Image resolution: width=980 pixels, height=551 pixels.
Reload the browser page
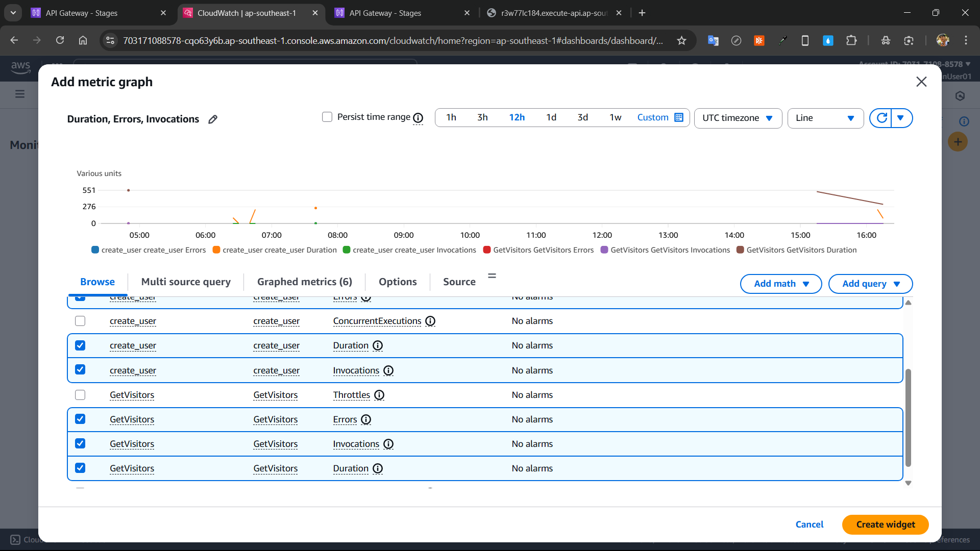(x=60, y=40)
